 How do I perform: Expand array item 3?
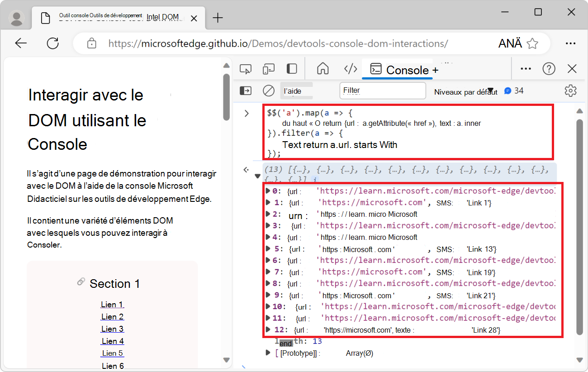click(x=268, y=225)
